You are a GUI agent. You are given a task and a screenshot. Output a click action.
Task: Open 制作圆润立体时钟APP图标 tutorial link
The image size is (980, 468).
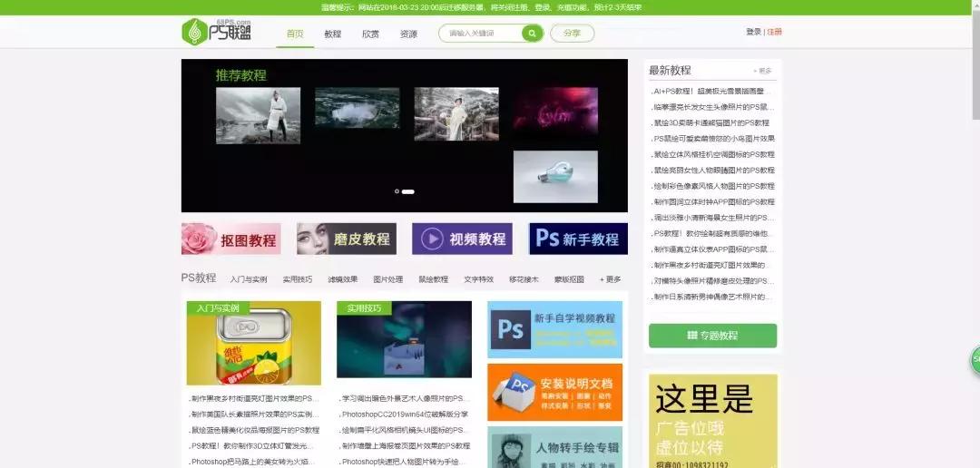(x=712, y=202)
